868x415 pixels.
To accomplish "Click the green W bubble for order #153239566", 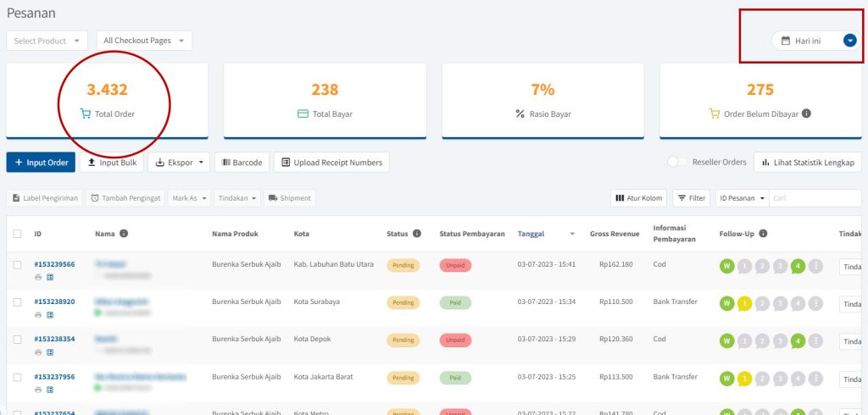I will click(x=726, y=266).
